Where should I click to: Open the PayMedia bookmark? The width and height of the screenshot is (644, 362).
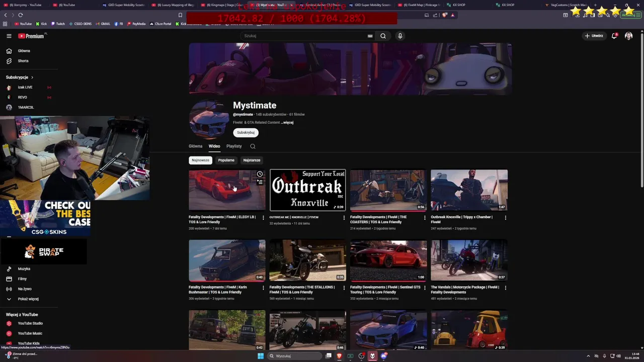[x=136, y=24]
